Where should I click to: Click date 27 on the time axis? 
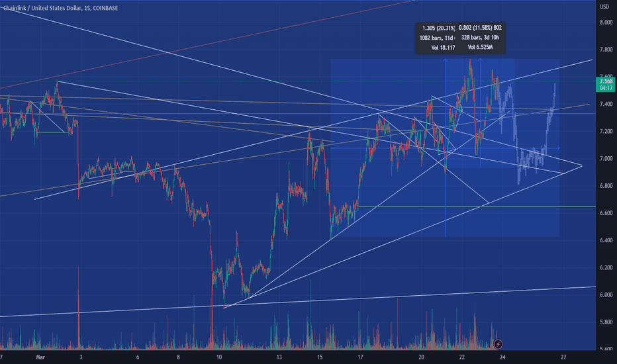563,357
